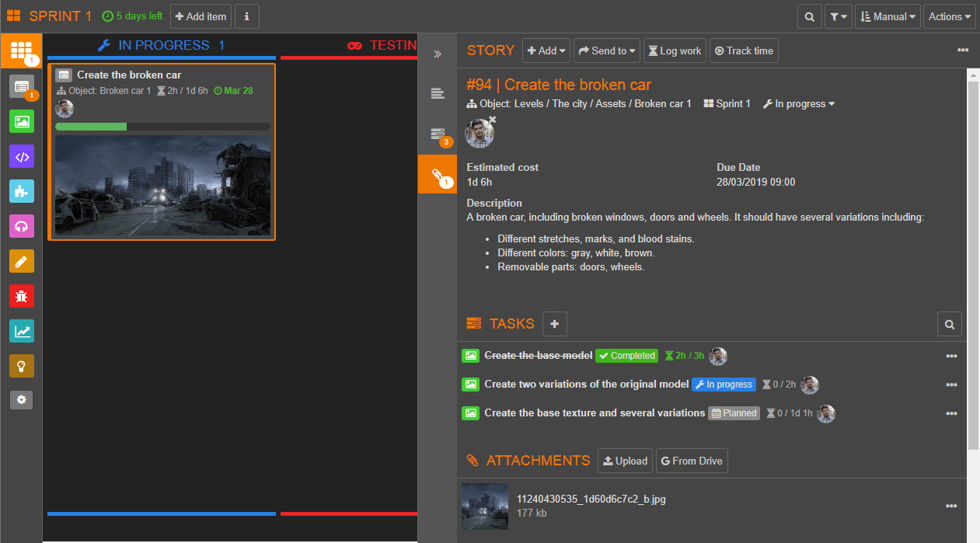Screen dimensions: 980x543
Task: Open the purple code icon in sidebar
Action: click(22, 156)
